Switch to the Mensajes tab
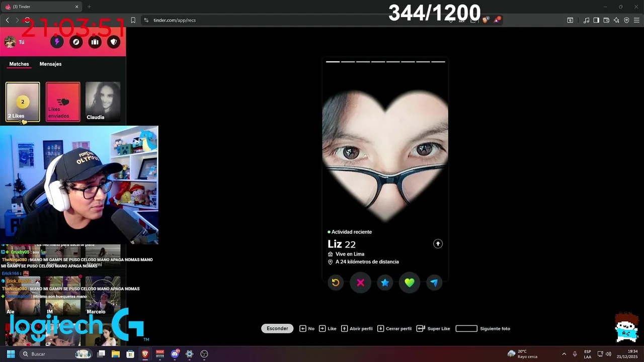This screenshot has height=362, width=644. pos(50,64)
